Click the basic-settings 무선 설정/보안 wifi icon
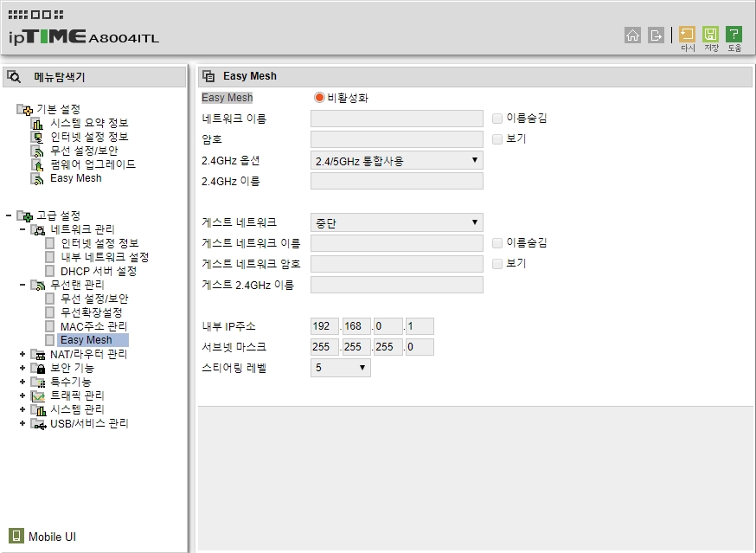This screenshot has width=756, height=553. [x=37, y=151]
